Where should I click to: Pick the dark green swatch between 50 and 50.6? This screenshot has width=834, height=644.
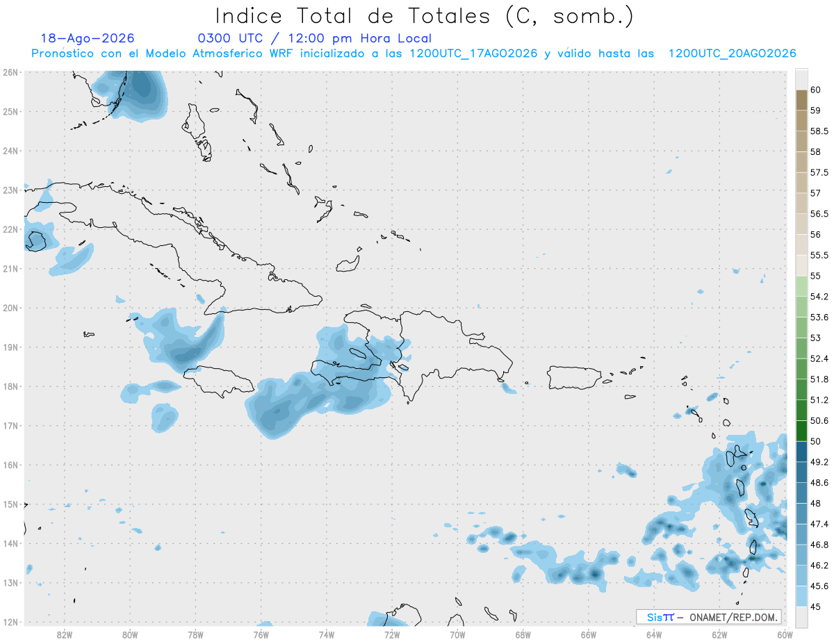click(801, 431)
